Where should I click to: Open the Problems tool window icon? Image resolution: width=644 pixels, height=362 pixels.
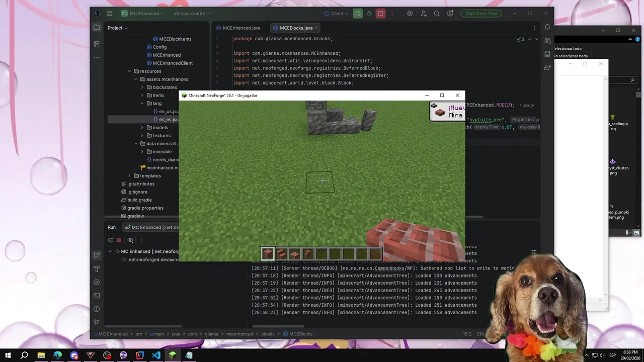[x=97, y=309]
